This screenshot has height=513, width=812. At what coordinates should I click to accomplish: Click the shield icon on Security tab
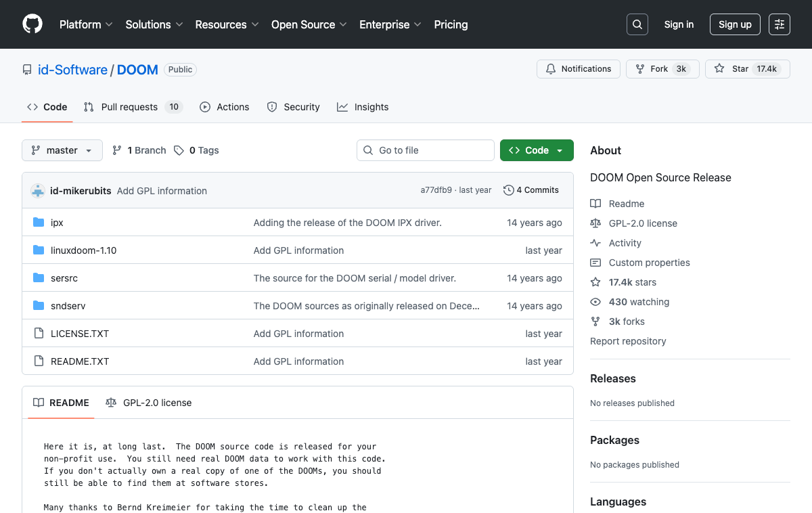272,107
